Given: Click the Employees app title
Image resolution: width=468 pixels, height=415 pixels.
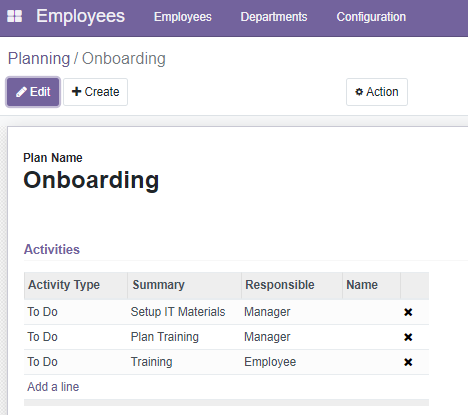Looking at the screenshot, I should coord(81,16).
